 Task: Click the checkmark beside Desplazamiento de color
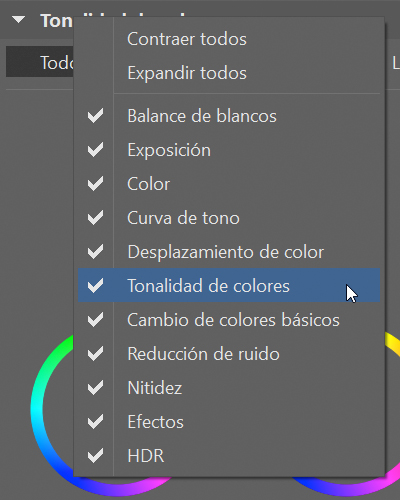pyautogui.click(x=95, y=252)
